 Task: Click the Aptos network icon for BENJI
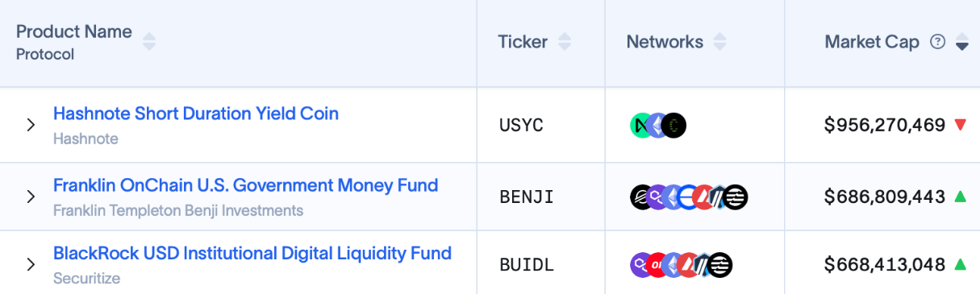[x=736, y=197]
